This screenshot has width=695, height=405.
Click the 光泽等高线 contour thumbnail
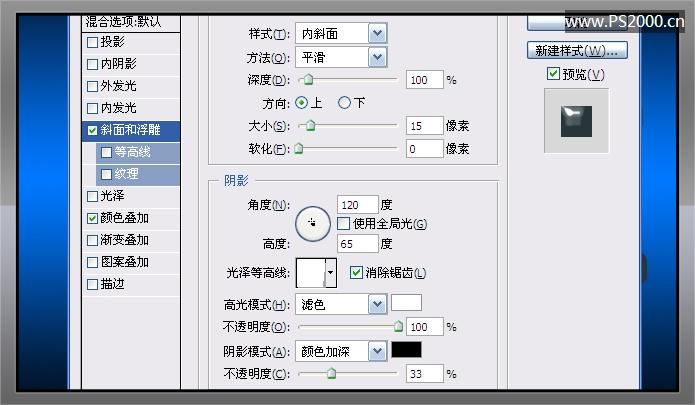pos(311,273)
